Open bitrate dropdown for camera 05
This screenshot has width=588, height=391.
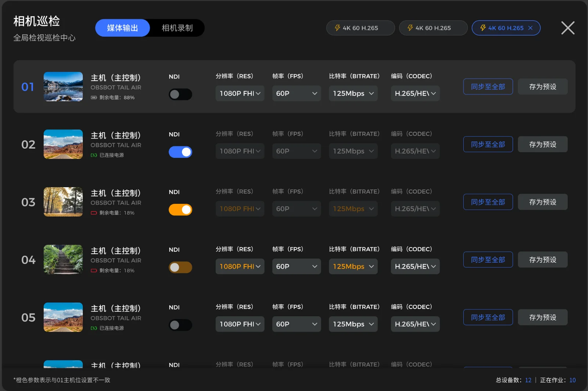coord(353,324)
